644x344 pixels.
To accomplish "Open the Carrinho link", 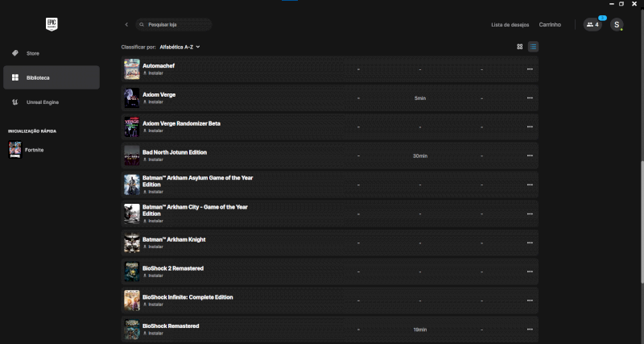I will 551,25.
